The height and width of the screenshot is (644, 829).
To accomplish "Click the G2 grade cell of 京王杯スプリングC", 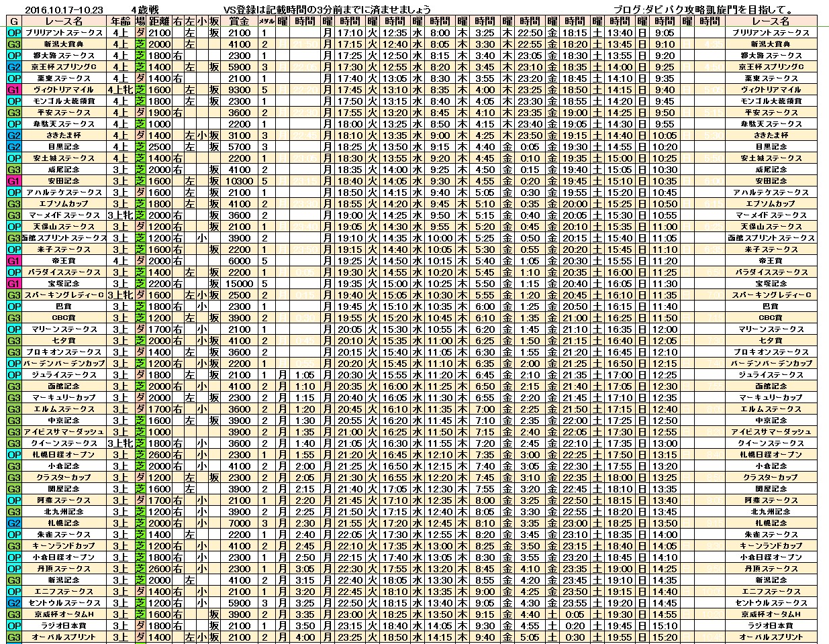I will [x=14, y=66].
